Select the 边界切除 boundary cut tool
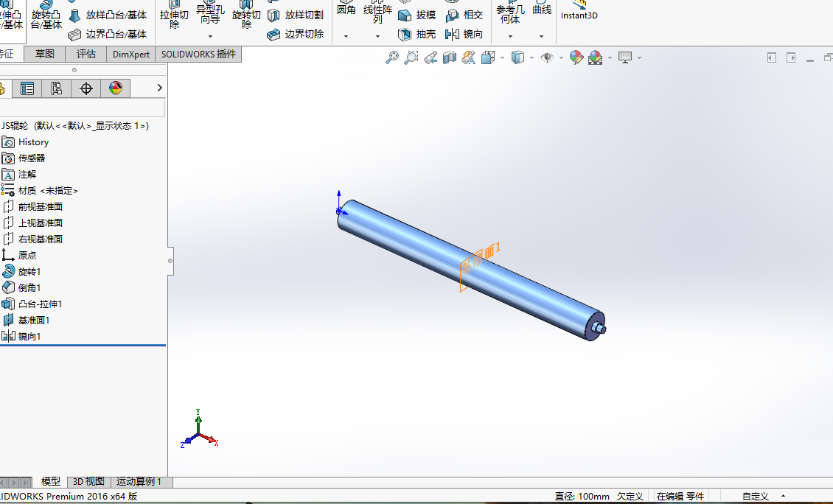Screen dimensions: 833x504 pos(296,34)
